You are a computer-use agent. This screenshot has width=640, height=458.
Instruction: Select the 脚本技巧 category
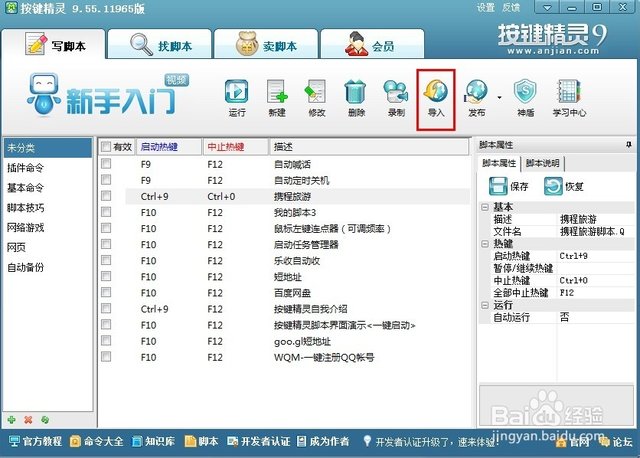(47, 207)
